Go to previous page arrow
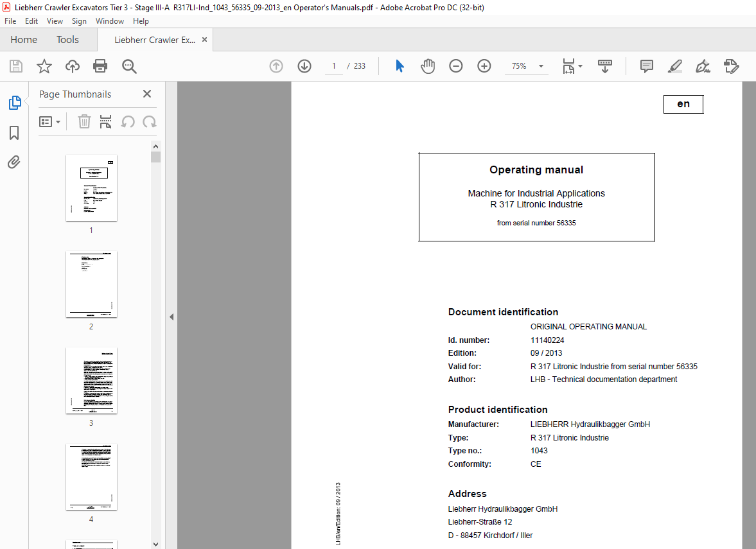The image size is (756, 549). click(x=276, y=66)
